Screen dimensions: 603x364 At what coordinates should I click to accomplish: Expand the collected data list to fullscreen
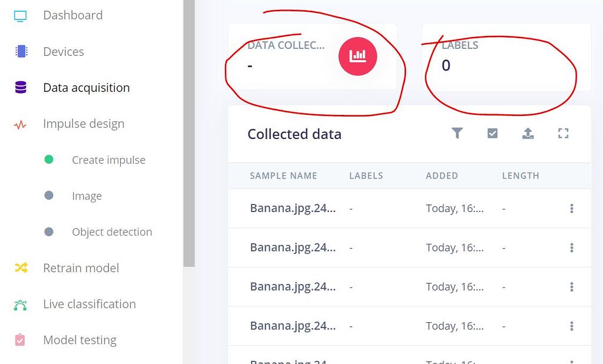click(564, 133)
